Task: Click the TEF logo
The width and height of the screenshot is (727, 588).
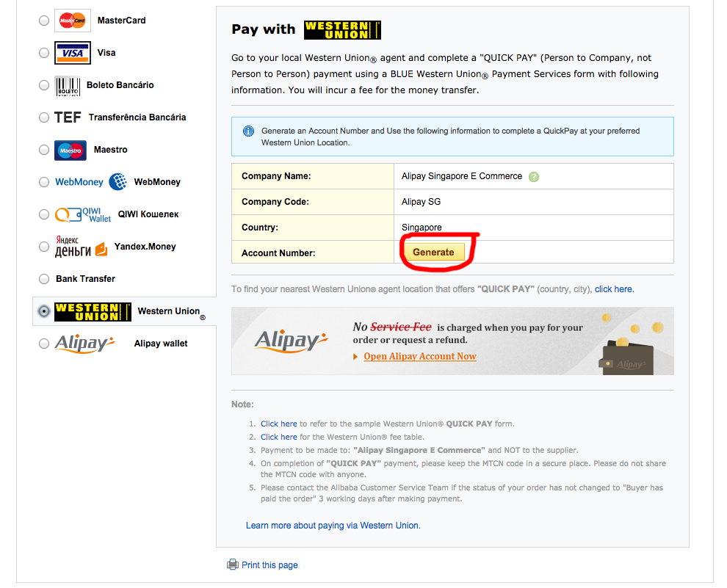Action: pos(68,117)
